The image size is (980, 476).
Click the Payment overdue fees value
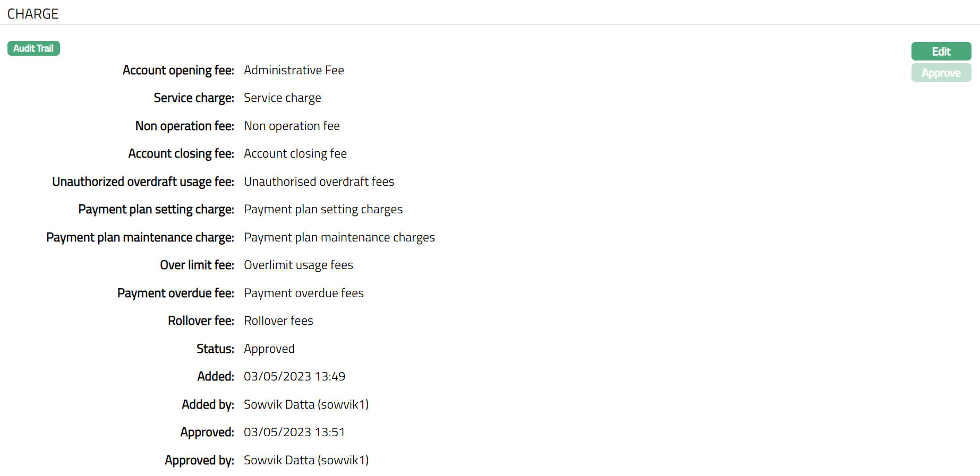tap(303, 293)
